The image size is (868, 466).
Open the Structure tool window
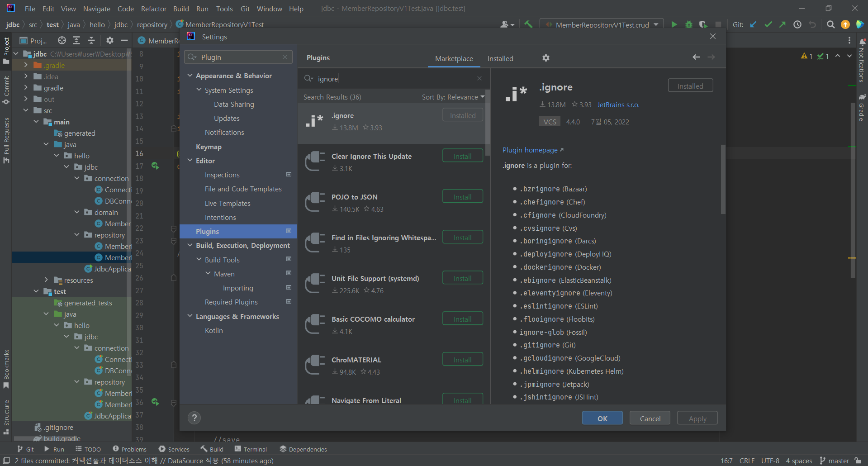click(x=6, y=417)
